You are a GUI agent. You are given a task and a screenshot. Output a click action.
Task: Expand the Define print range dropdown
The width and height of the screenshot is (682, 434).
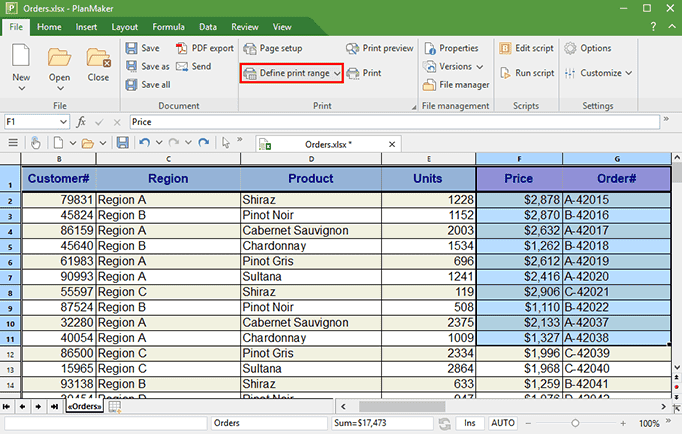(337, 74)
